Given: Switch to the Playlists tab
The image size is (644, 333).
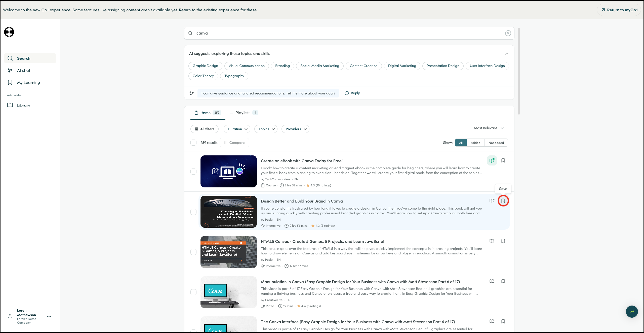Looking at the screenshot, I should point(243,113).
